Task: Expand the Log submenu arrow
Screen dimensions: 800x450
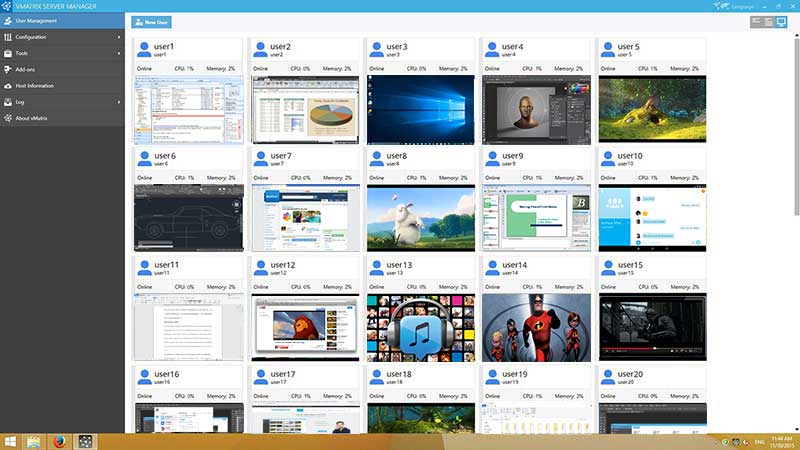Action: click(x=119, y=102)
